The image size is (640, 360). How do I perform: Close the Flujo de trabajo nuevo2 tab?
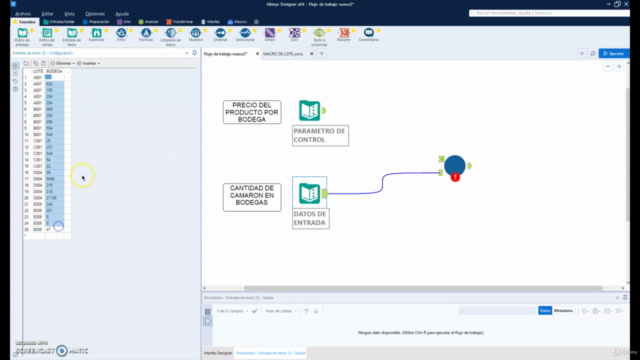pyautogui.click(x=257, y=54)
